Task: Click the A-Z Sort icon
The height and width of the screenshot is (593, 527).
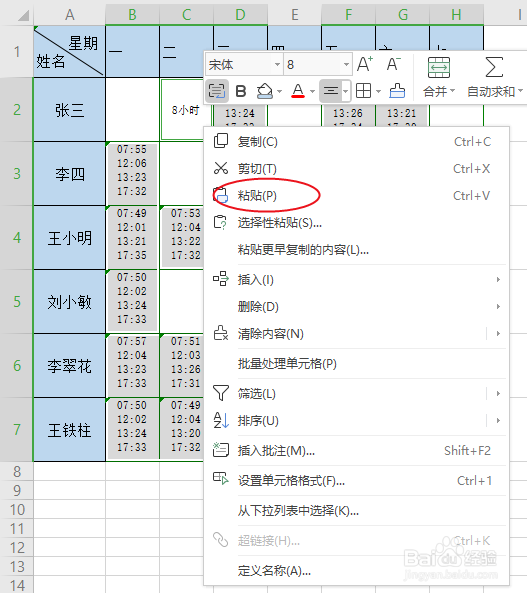Action: 221,420
